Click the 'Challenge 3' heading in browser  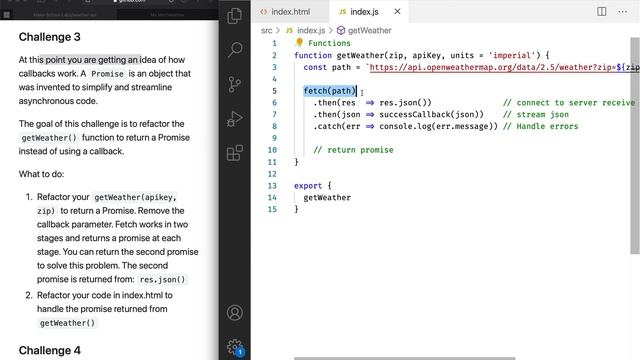(x=49, y=37)
